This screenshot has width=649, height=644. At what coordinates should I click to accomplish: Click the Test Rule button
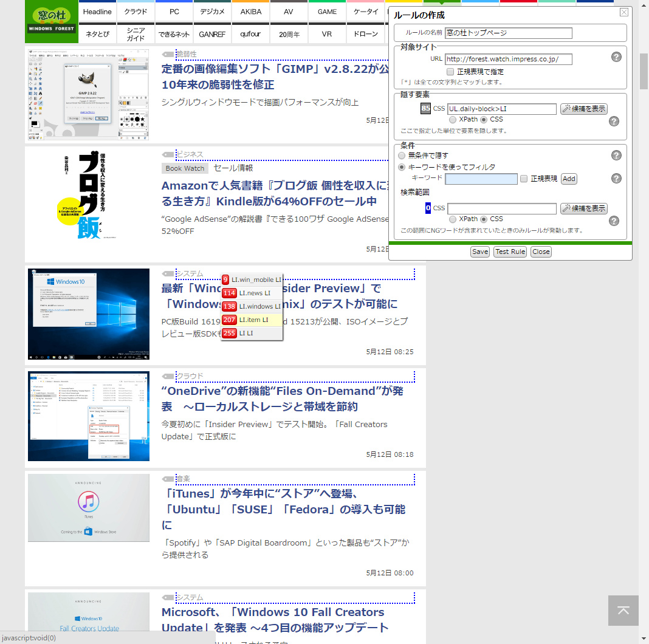[x=510, y=251]
